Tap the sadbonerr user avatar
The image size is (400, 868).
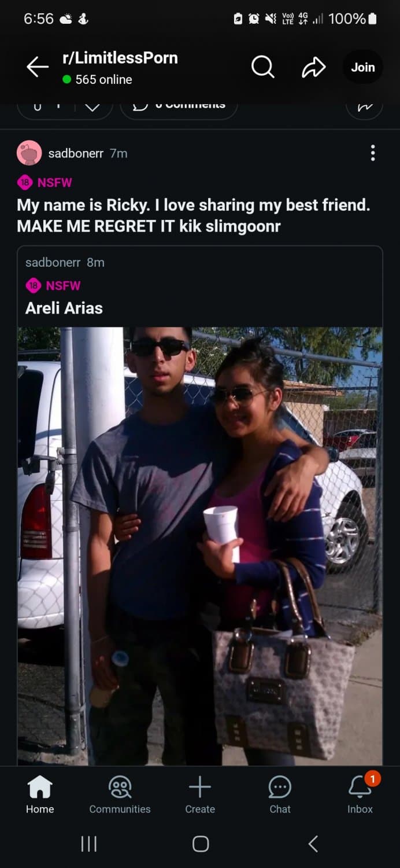pyautogui.click(x=29, y=153)
